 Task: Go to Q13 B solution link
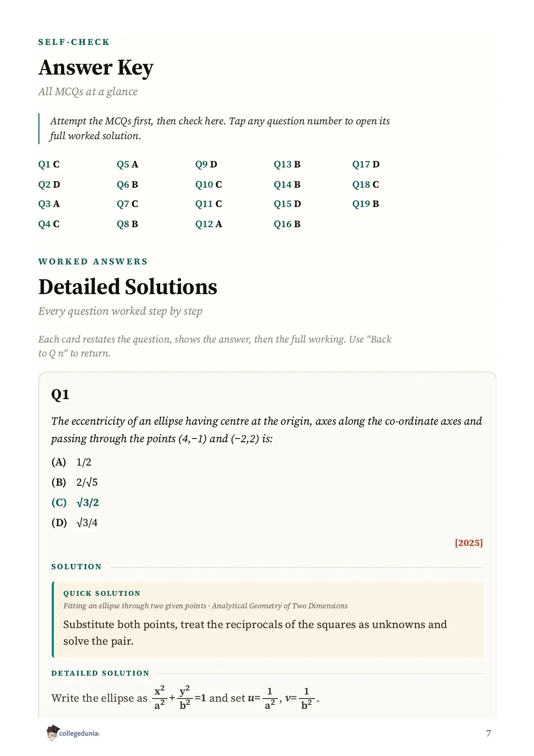(x=287, y=164)
